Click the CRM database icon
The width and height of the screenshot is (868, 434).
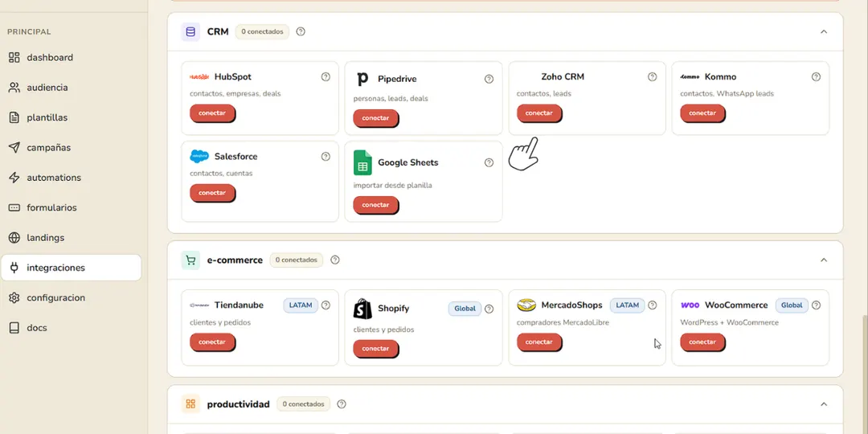tap(190, 31)
